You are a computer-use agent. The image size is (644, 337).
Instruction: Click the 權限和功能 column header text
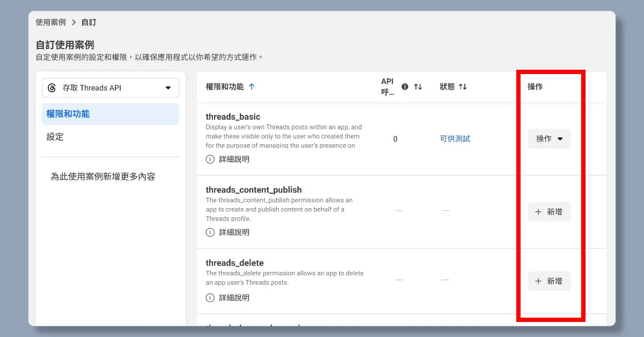(224, 86)
